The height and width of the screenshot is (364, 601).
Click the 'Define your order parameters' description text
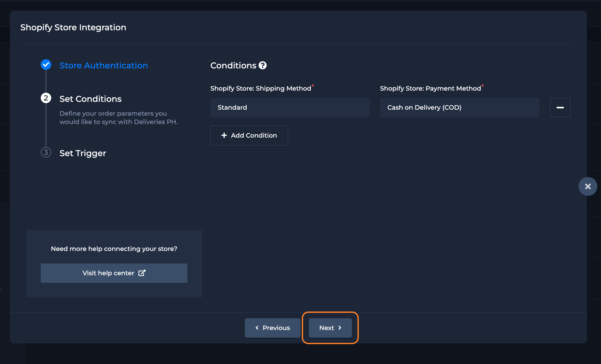[x=119, y=118]
